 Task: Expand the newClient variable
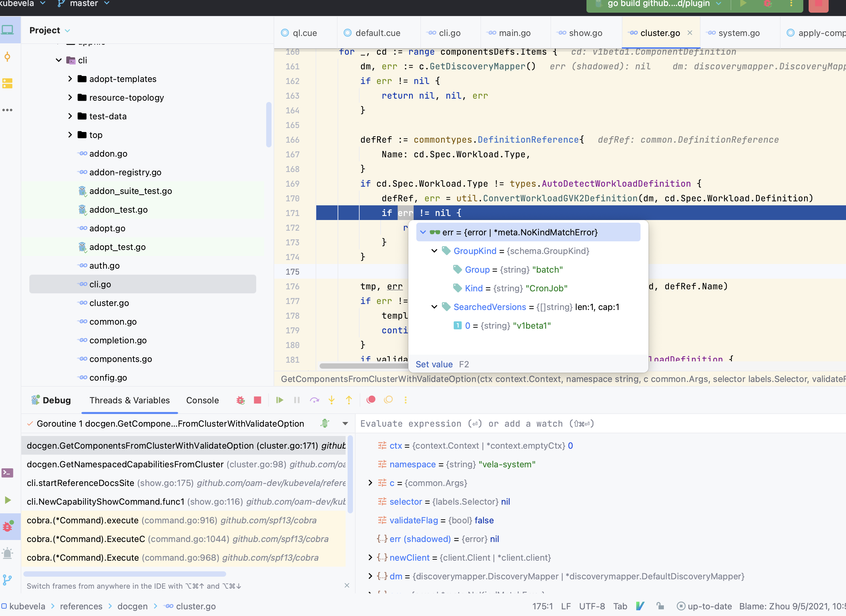(x=370, y=557)
